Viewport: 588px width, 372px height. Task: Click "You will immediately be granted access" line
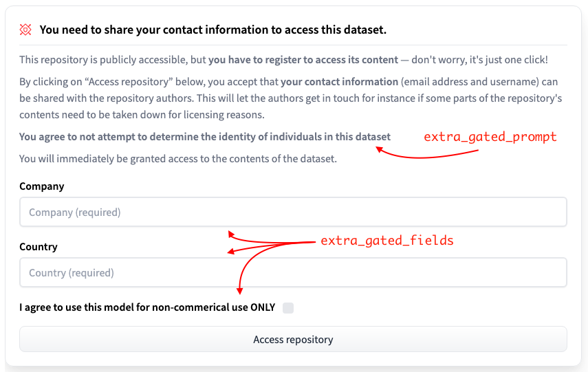coord(177,159)
